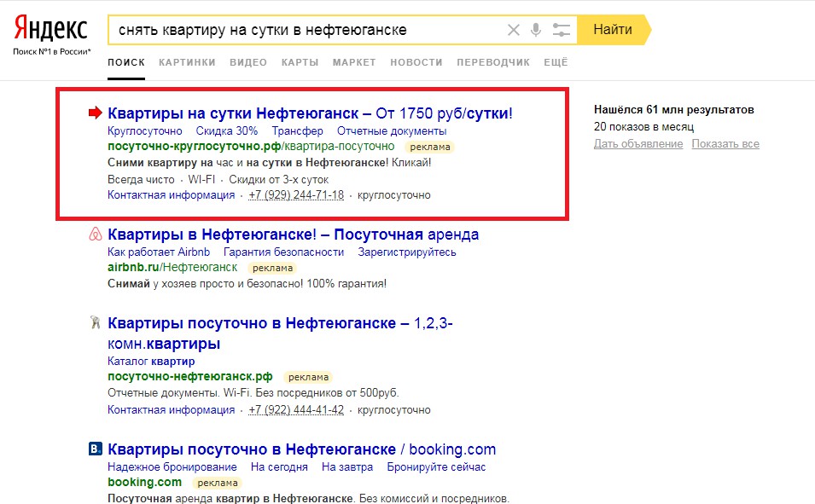Open the Airbnb Посуточная аренда result title
The width and height of the screenshot is (815, 504).
point(294,235)
